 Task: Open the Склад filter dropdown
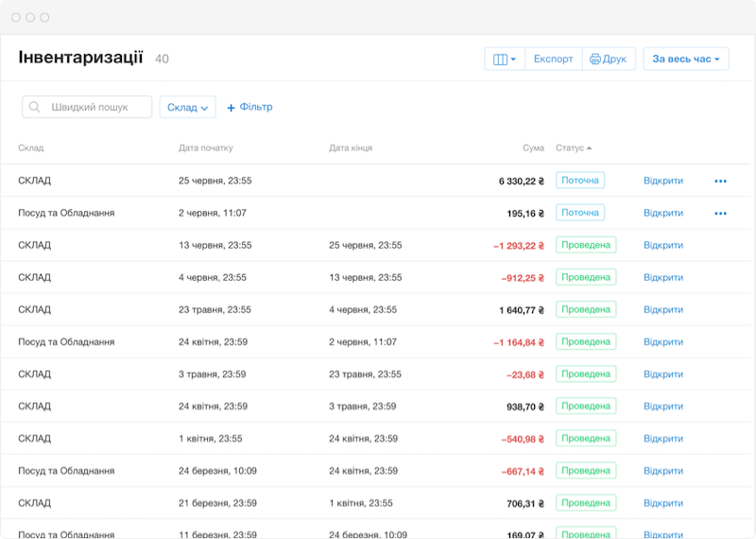pyautogui.click(x=187, y=107)
